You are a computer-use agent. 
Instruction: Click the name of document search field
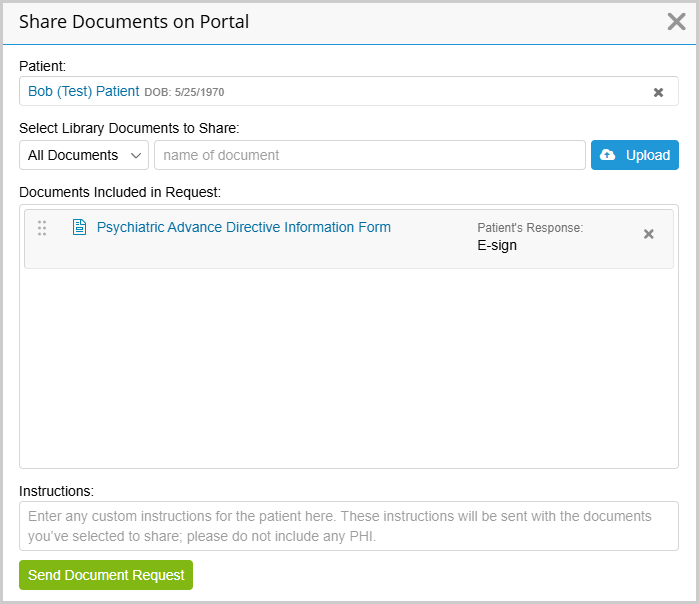[x=370, y=155]
